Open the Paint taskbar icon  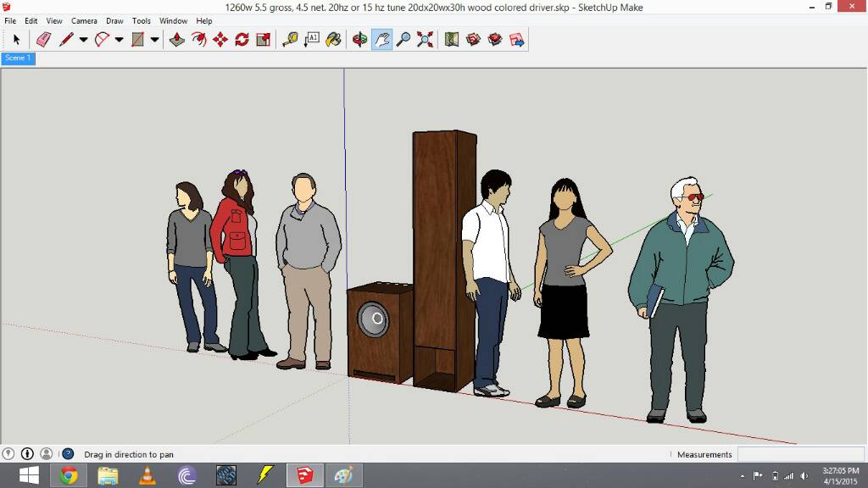point(344,475)
